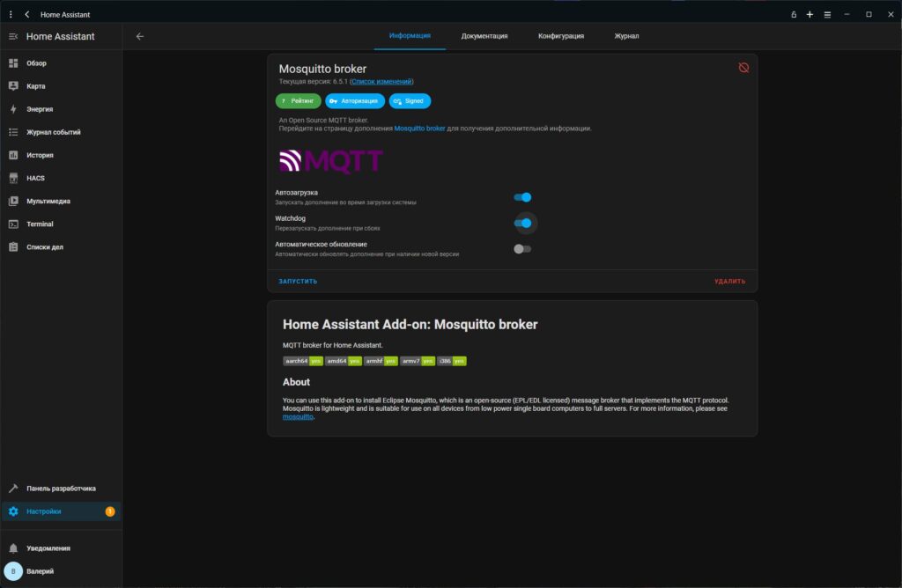Viewport: 902px width, 588px height.
Task: Click the УДАЛИТЬ button
Action: pyautogui.click(x=729, y=282)
